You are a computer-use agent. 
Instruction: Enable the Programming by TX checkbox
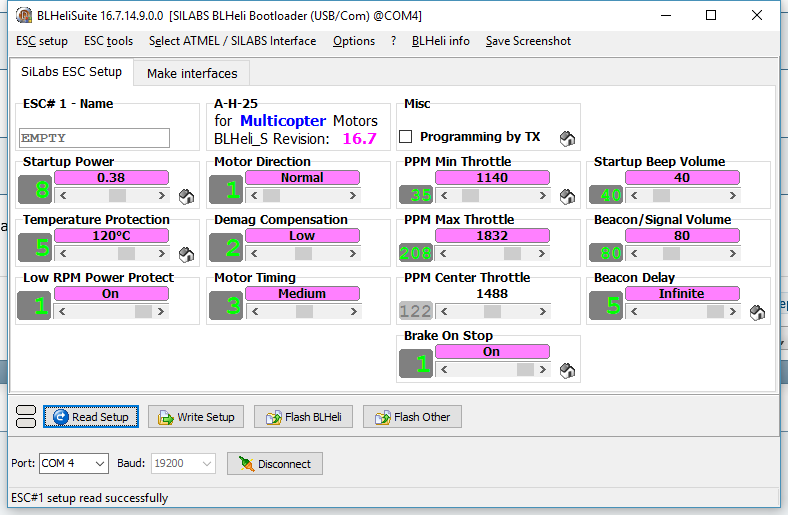[406, 137]
